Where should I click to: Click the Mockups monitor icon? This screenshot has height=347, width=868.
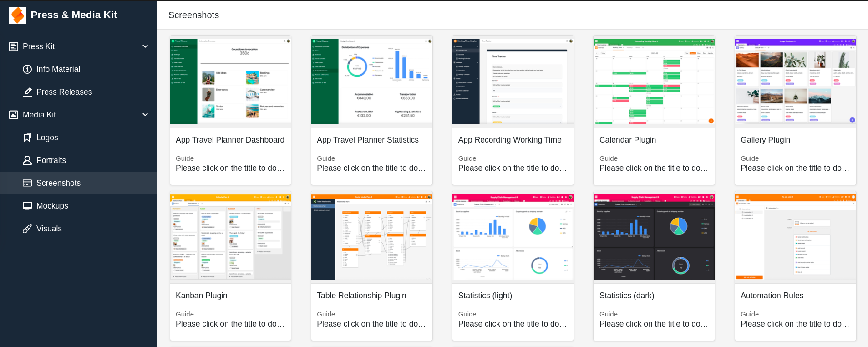[x=27, y=206]
